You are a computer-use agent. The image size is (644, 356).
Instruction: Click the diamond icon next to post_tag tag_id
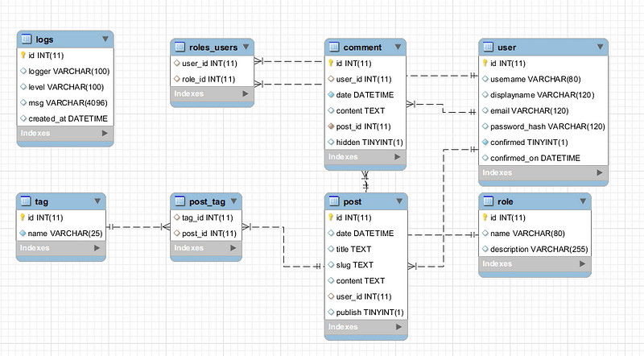[x=177, y=217]
